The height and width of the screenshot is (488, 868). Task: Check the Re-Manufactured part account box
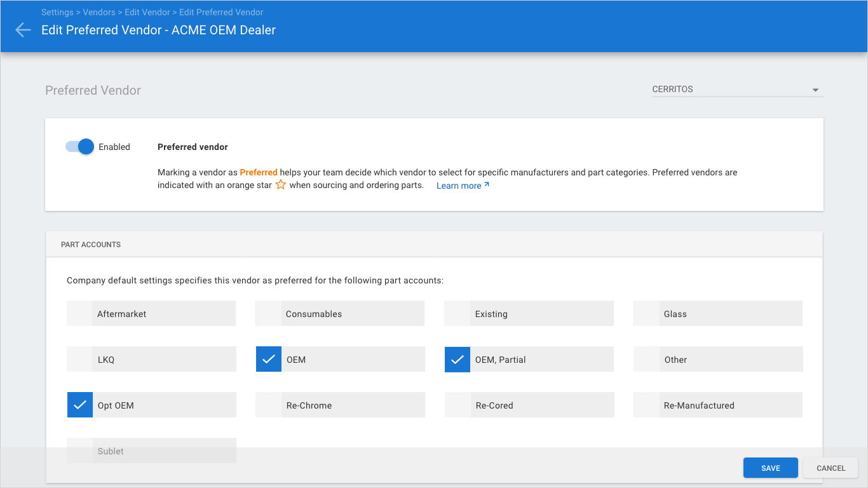(646, 405)
